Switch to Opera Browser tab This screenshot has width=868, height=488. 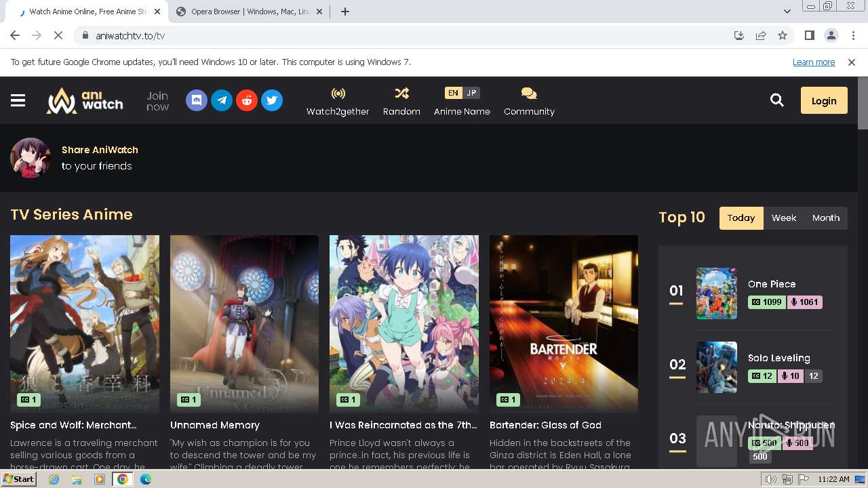(249, 12)
